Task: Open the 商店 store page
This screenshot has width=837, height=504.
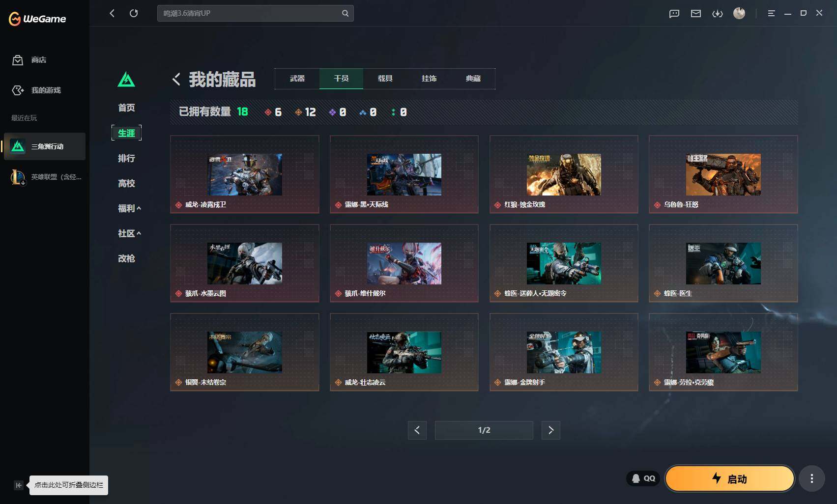Action: (x=29, y=60)
